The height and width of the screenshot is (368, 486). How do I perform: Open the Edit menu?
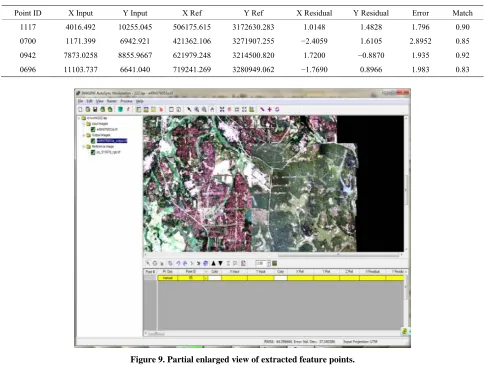[90, 101]
